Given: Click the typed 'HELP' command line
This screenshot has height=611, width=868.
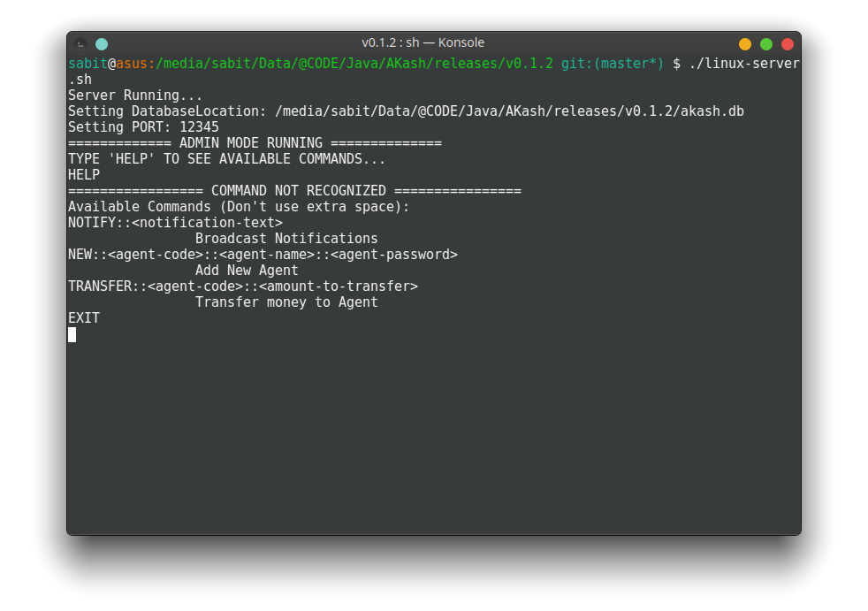Looking at the screenshot, I should coord(84,175).
